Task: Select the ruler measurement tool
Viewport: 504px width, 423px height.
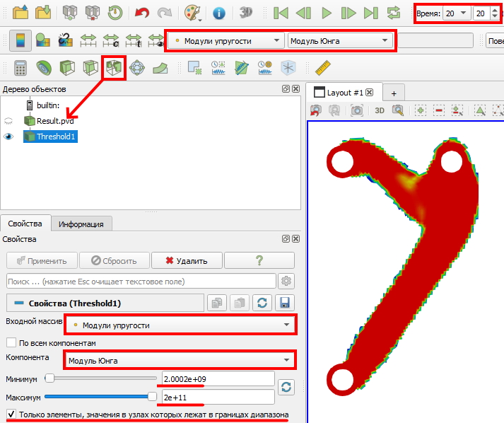Action: (323, 68)
